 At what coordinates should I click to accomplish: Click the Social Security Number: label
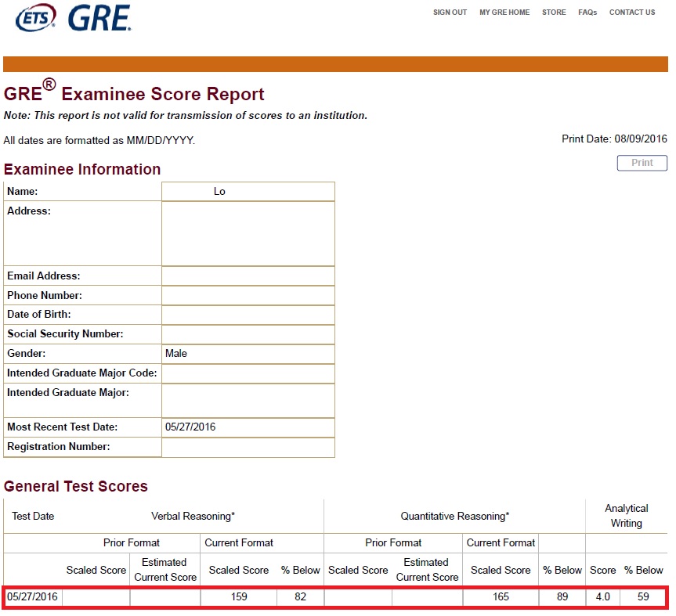click(x=65, y=334)
